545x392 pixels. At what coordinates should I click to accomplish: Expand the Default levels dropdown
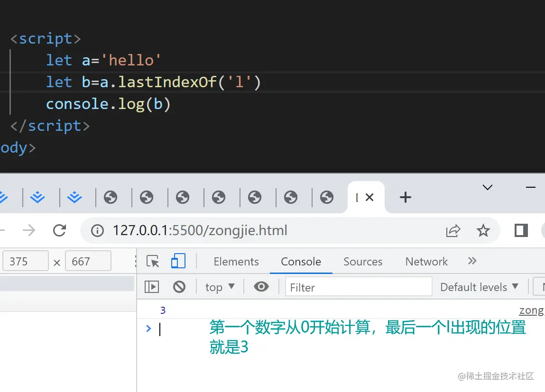tap(480, 287)
